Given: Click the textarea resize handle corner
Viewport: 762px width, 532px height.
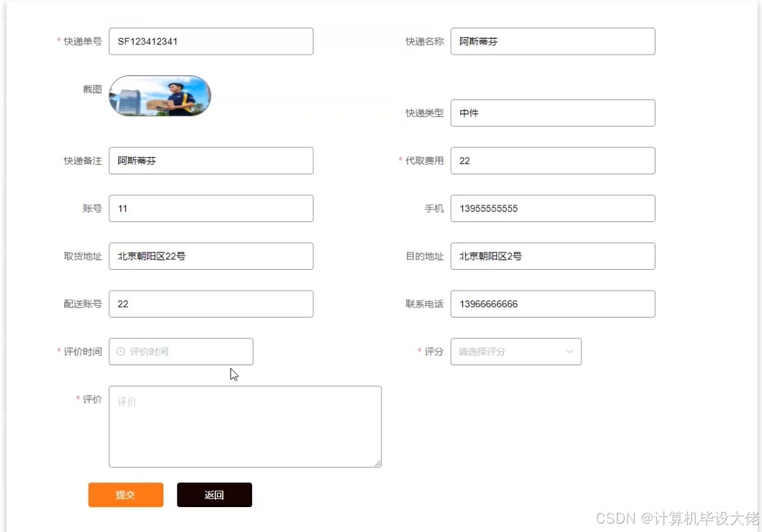Looking at the screenshot, I should click(x=378, y=464).
